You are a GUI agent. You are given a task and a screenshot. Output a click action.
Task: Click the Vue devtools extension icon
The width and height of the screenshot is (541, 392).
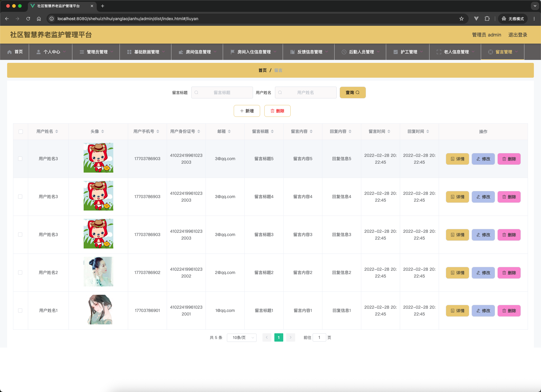[476, 19]
